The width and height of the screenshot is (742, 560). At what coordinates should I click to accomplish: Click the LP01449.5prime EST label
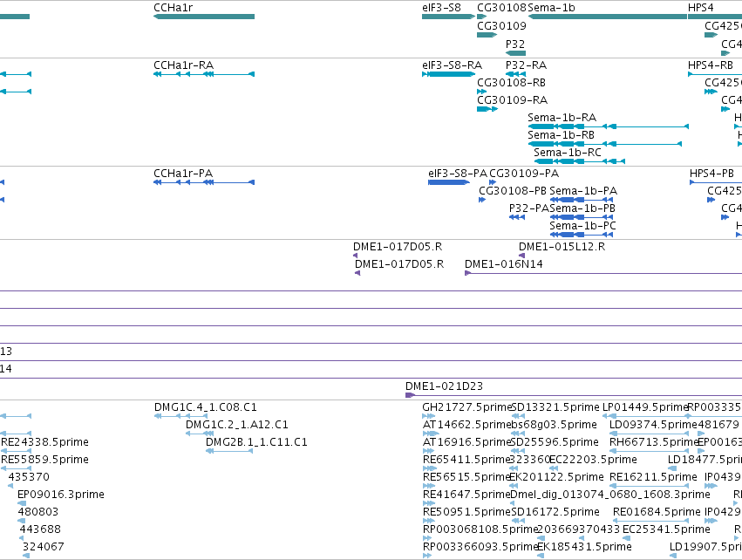coord(645,407)
